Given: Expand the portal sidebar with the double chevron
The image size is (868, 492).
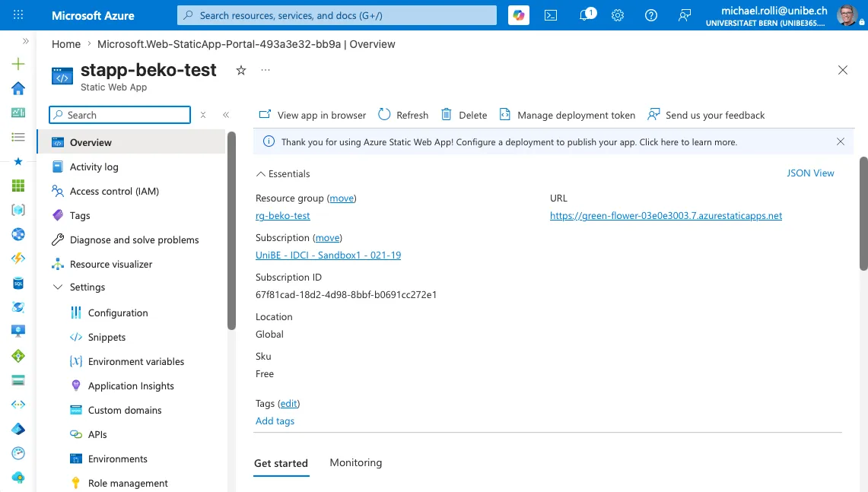Looking at the screenshot, I should click(25, 41).
